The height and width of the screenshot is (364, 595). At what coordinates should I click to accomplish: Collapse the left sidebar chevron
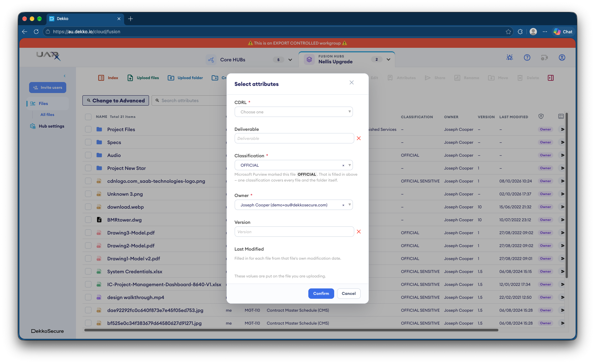click(x=65, y=76)
